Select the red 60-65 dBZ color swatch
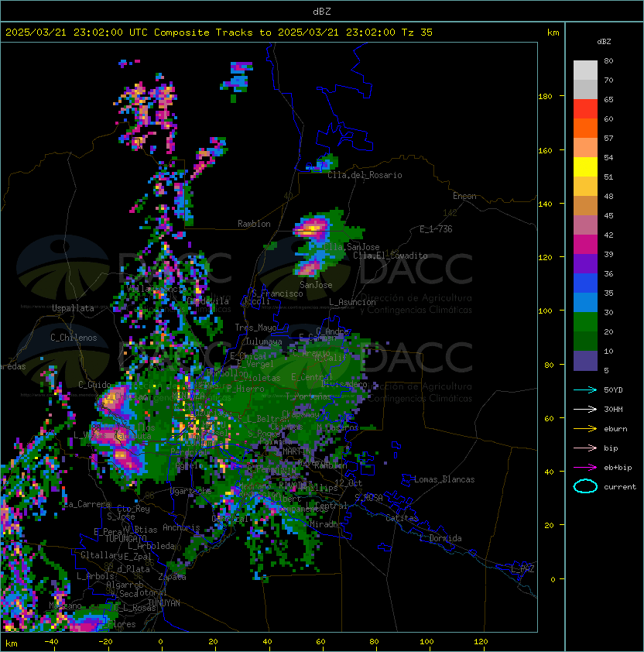This screenshot has width=644, height=652. 585,109
